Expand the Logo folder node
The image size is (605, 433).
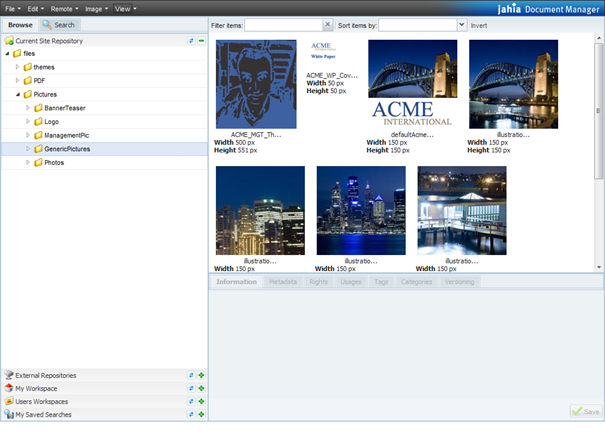click(x=28, y=121)
